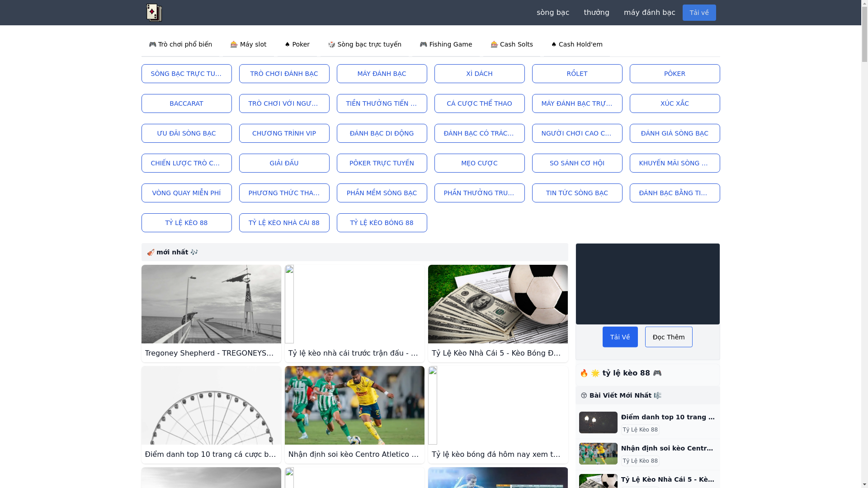The image size is (868, 488).
Task: Open the sòng bạc menu item
Action: pos(552,13)
